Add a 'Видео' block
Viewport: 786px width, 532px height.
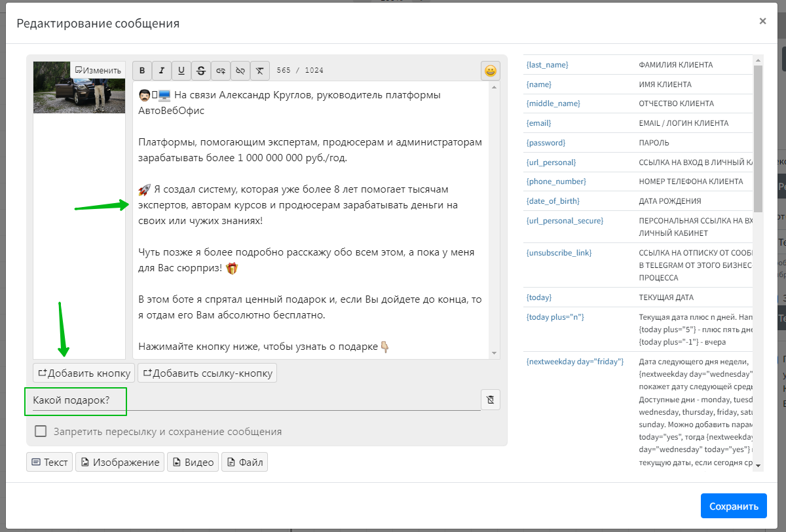(x=193, y=462)
